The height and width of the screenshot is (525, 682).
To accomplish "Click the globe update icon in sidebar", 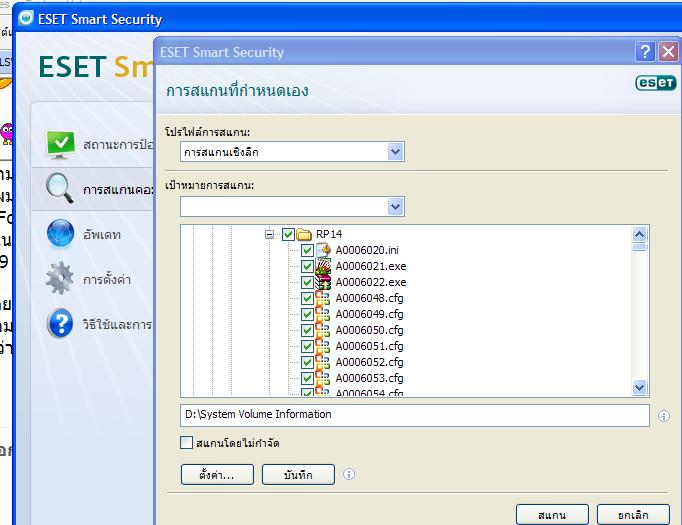I will 60,234.
